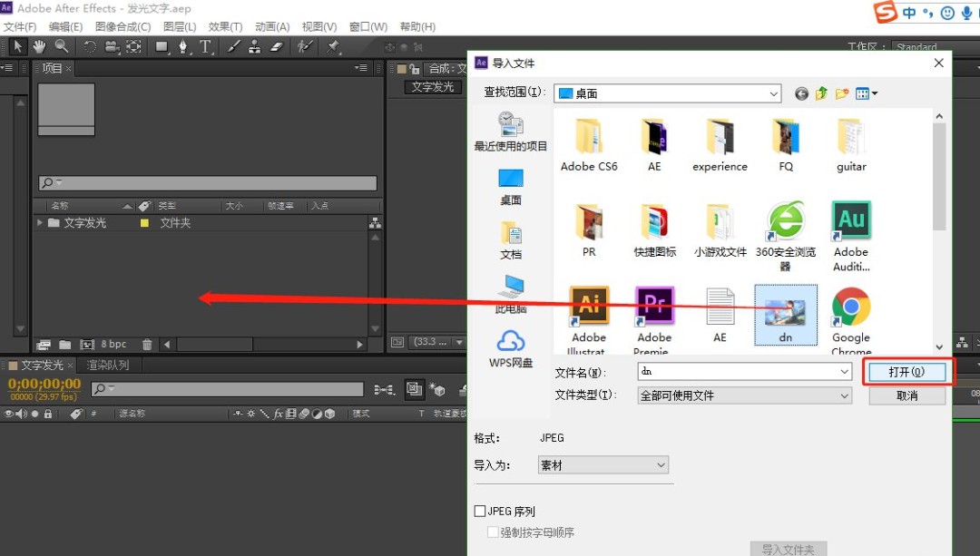The height and width of the screenshot is (556, 980).
Task: Click the lock toggle in the timeline
Action: [x=48, y=414]
